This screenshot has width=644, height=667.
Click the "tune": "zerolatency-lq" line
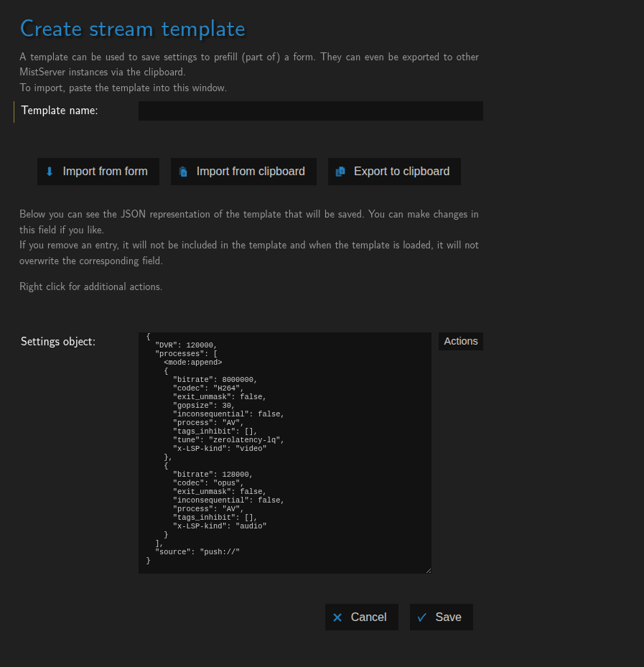click(x=228, y=440)
